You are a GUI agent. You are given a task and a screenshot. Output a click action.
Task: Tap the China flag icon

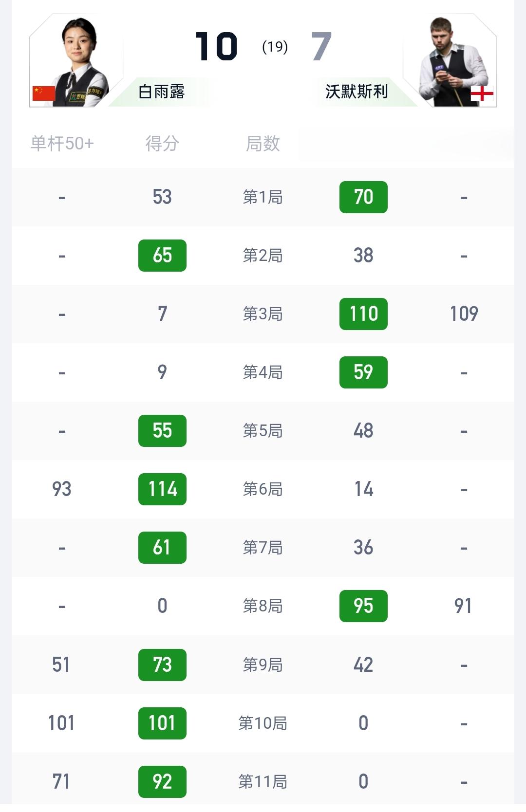[x=44, y=93]
